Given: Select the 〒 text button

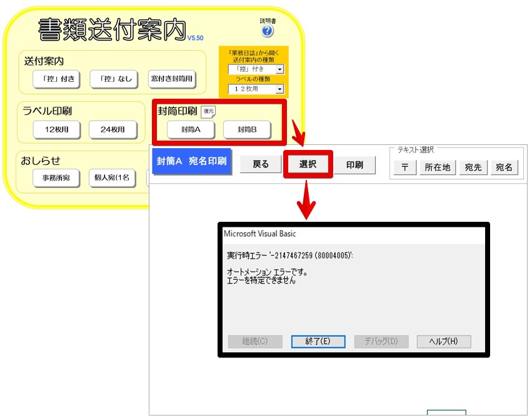Looking at the screenshot, I should click(x=404, y=167).
